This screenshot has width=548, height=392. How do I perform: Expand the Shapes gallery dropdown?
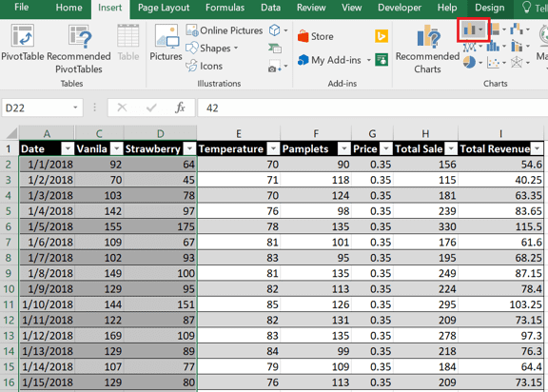[x=236, y=48]
